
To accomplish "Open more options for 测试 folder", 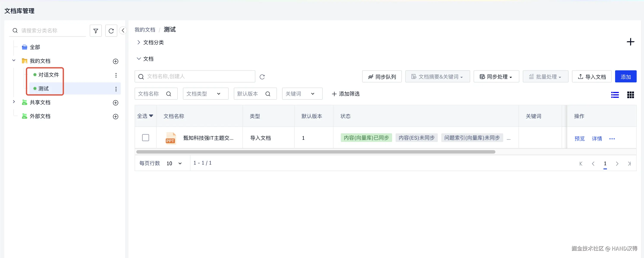I will (116, 89).
